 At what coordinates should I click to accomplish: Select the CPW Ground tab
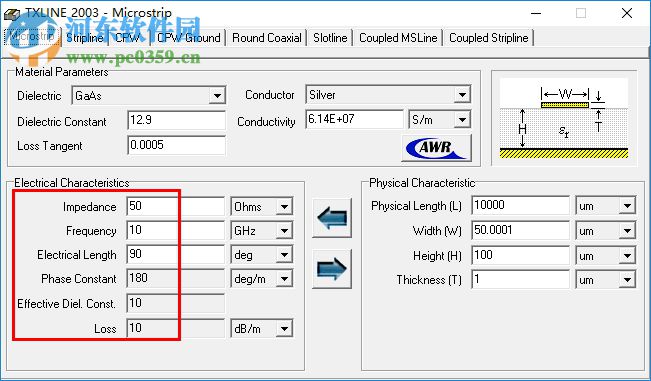tap(188, 38)
